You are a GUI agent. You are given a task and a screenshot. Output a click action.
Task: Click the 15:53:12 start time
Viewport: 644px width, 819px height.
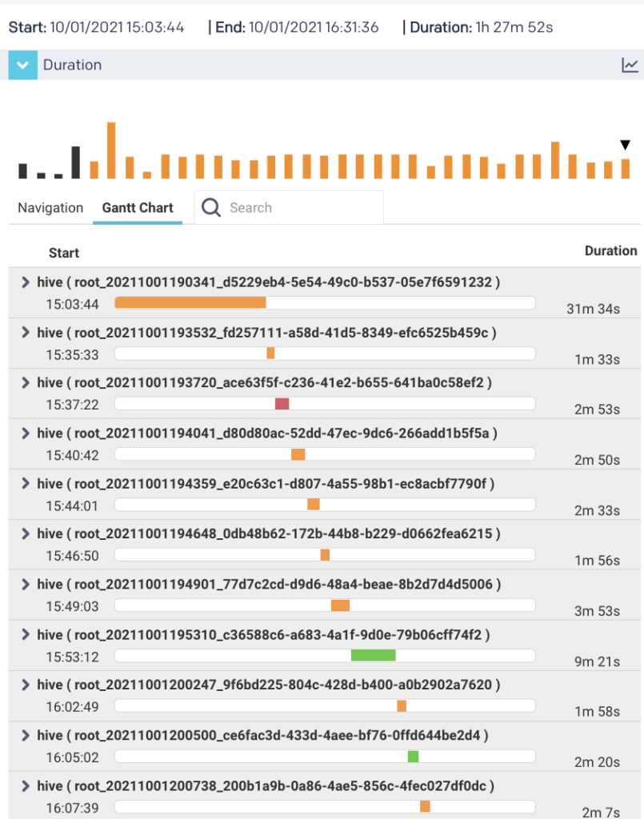pos(72,657)
